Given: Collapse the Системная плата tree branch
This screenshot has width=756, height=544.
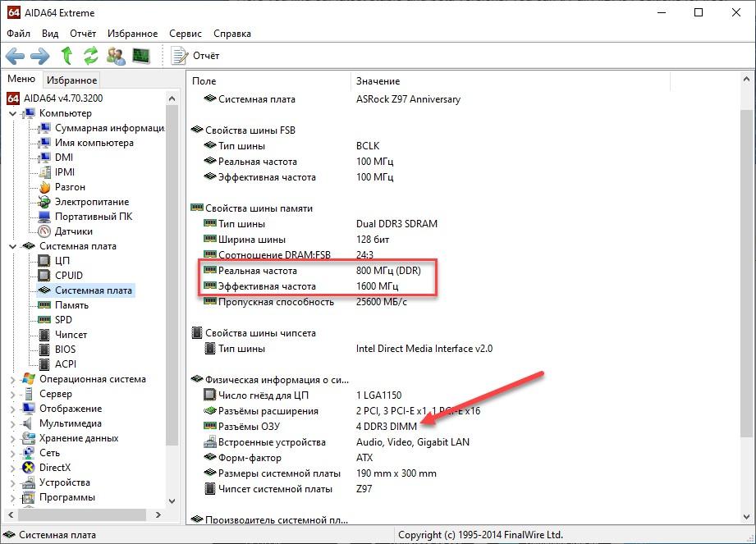Looking at the screenshot, I should pos(12,247).
